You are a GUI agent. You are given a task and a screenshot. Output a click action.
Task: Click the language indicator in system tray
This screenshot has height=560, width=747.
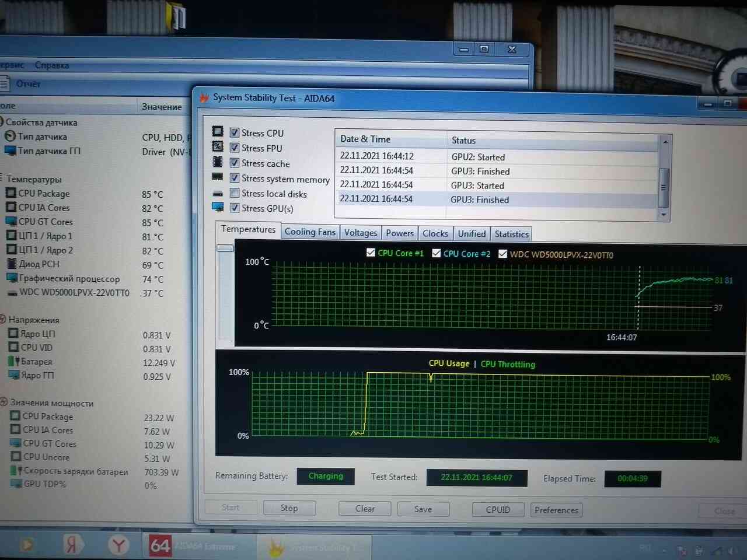(645, 547)
